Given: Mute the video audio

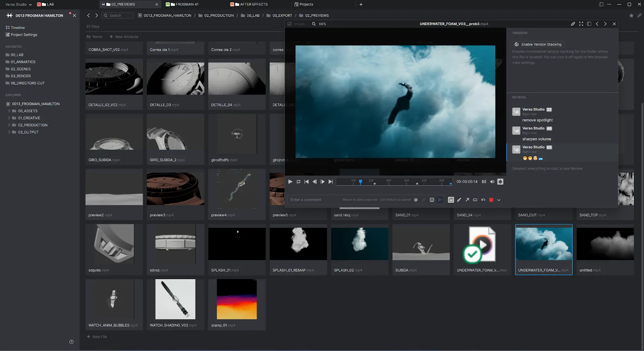Looking at the screenshot, I should [x=492, y=182].
